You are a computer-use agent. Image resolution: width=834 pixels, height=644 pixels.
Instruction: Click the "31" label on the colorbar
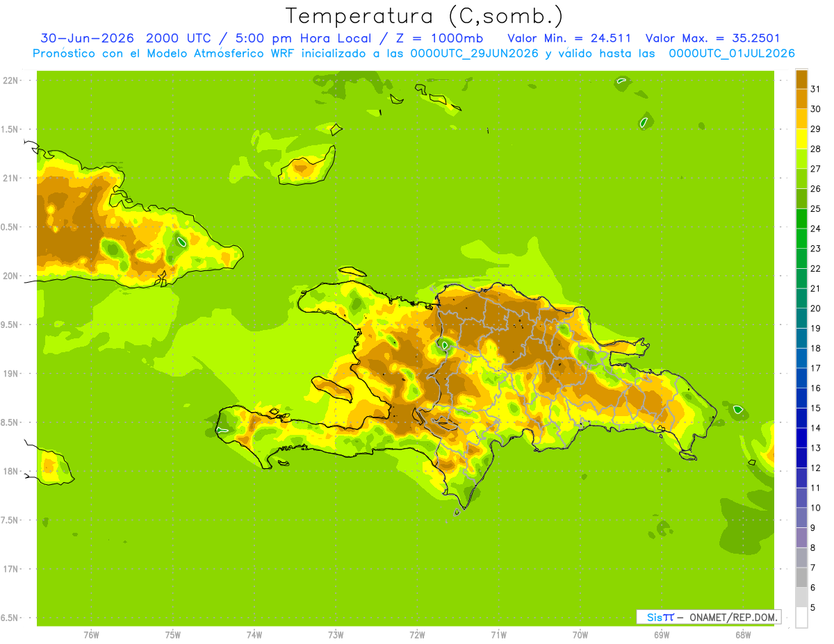(816, 88)
